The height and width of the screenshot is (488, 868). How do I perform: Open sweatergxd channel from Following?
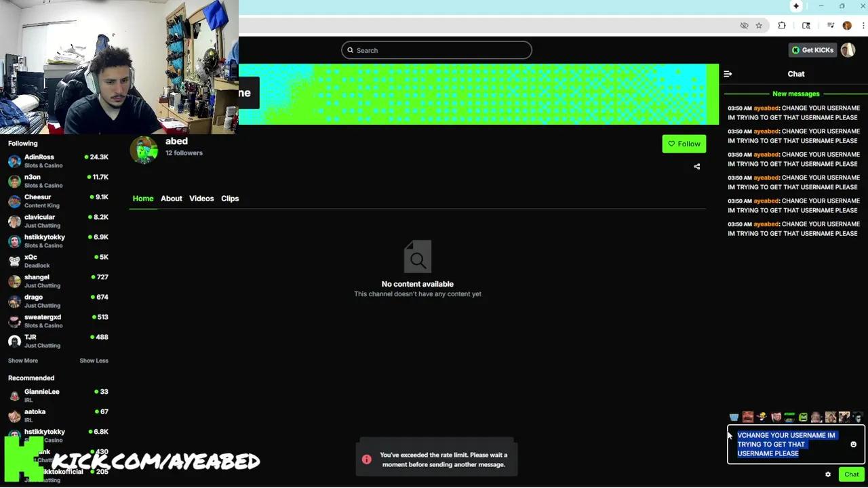(58, 321)
